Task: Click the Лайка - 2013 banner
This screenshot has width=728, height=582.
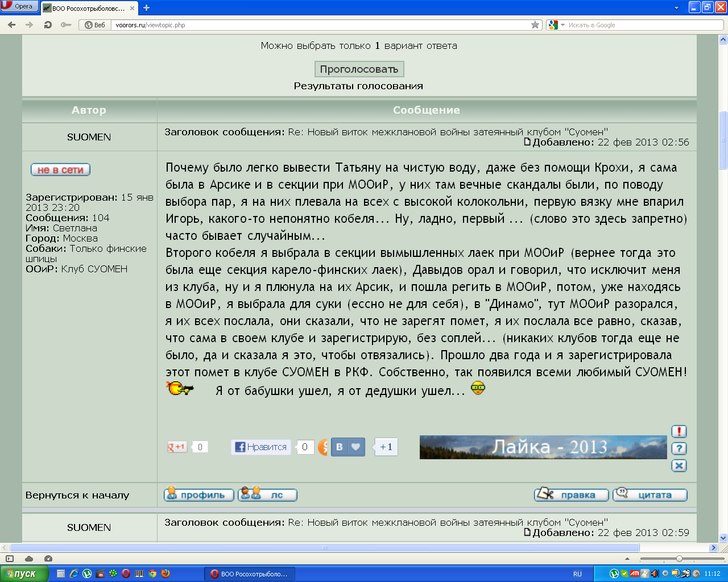Action: [543, 447]
